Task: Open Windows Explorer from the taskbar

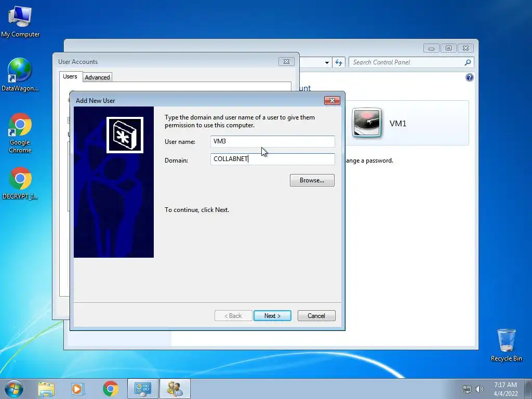Action: [46, 389]
